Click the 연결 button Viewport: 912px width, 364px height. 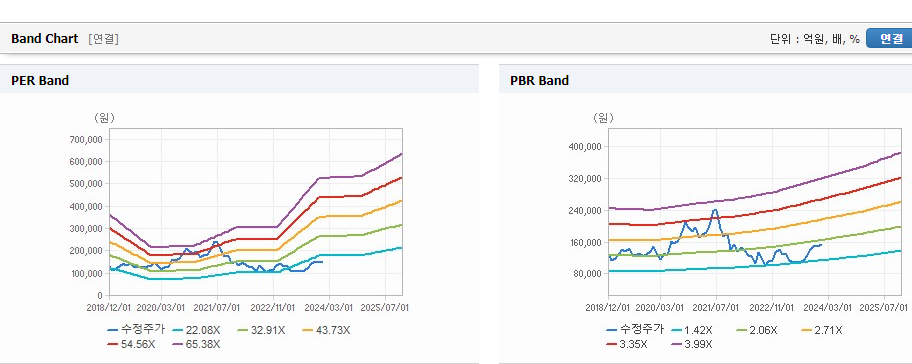pyautogui.click(x=889, y=38)
